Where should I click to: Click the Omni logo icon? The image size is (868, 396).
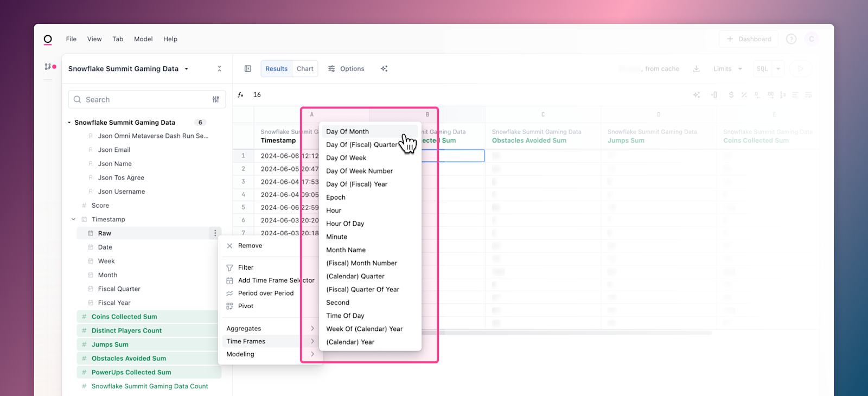pyautogui.click(x=48, y=39)
